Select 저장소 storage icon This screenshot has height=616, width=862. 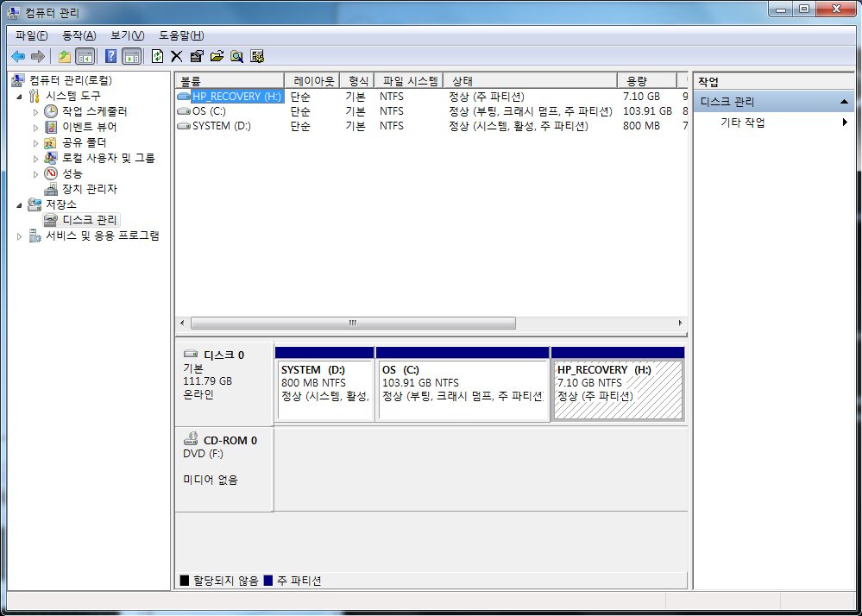pos(35,204)
